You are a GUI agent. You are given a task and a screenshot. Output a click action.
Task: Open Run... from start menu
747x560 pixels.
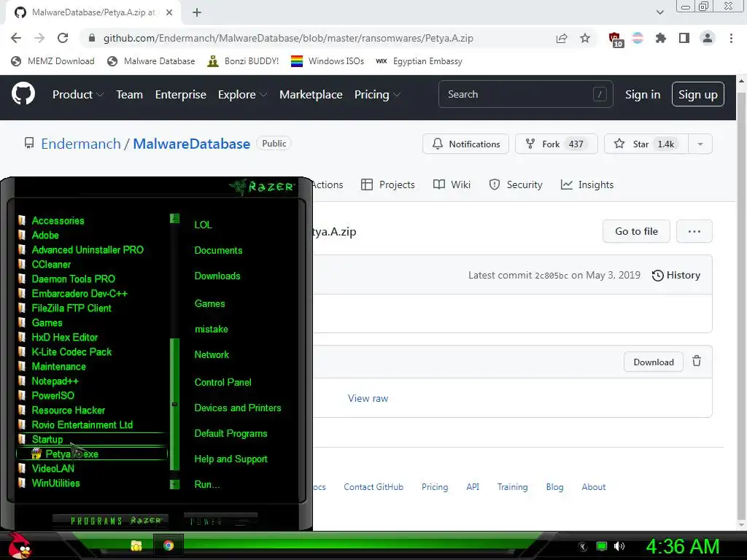pos(206,484)
